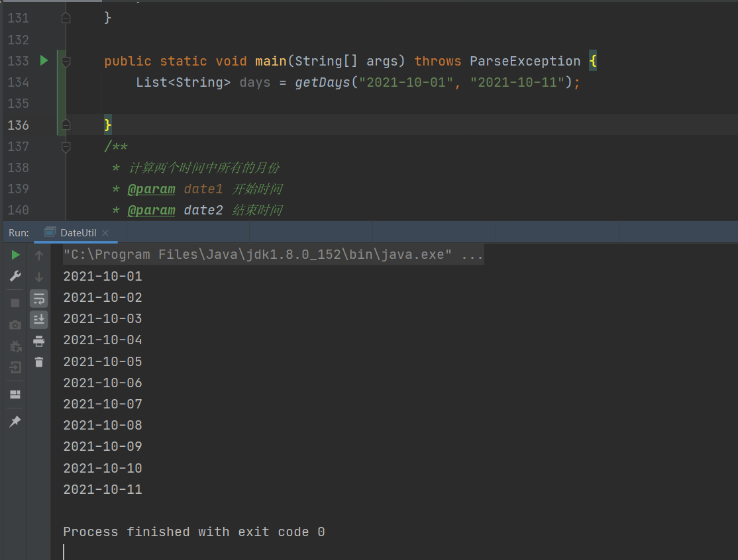Click console output line 2021-10-01

[103, 276]
